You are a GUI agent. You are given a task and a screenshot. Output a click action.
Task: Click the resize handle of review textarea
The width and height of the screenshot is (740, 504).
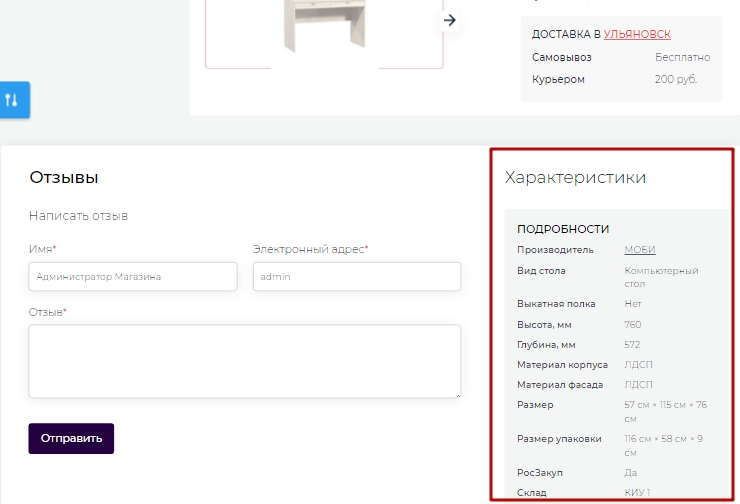coord(457,395)
